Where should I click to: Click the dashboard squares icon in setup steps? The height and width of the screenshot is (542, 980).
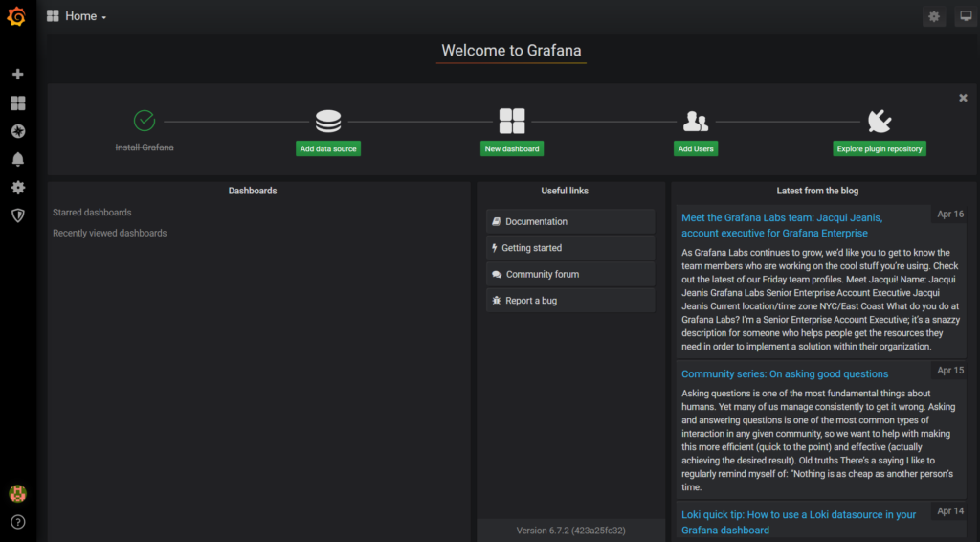[x=512, y=122]
